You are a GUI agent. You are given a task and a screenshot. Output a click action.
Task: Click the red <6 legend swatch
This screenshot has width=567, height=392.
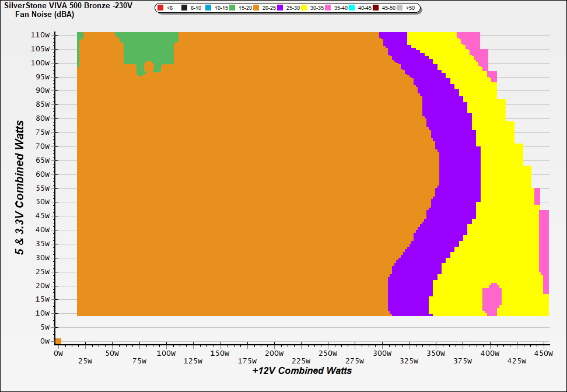(x=160, y=8)
